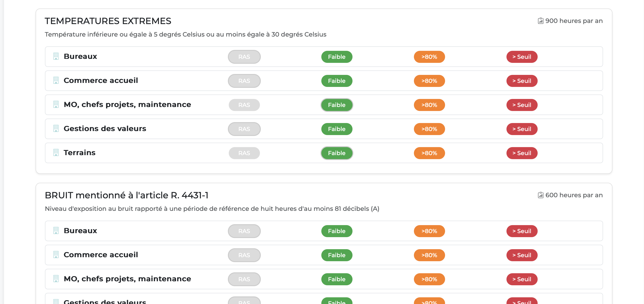644x304 pixels.
Task: Choose >80% for Commerce accueil in Températures
Action: click(429, 81)
